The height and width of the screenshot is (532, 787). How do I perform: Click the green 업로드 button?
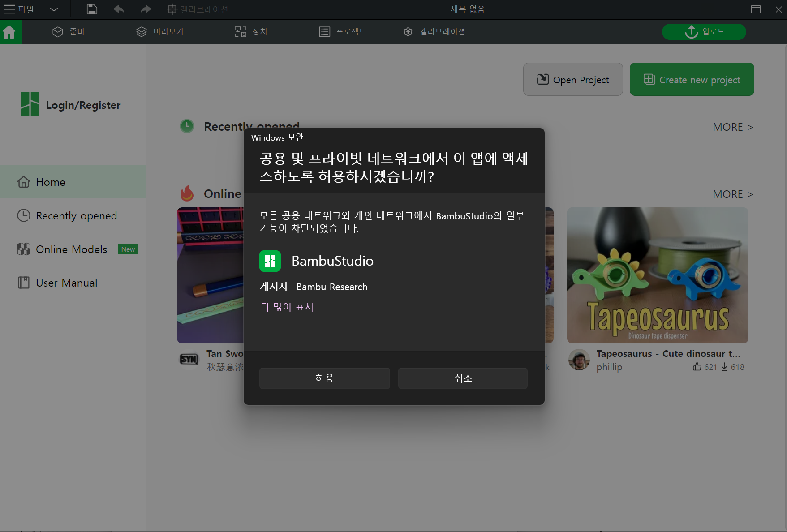pos(704,32)
